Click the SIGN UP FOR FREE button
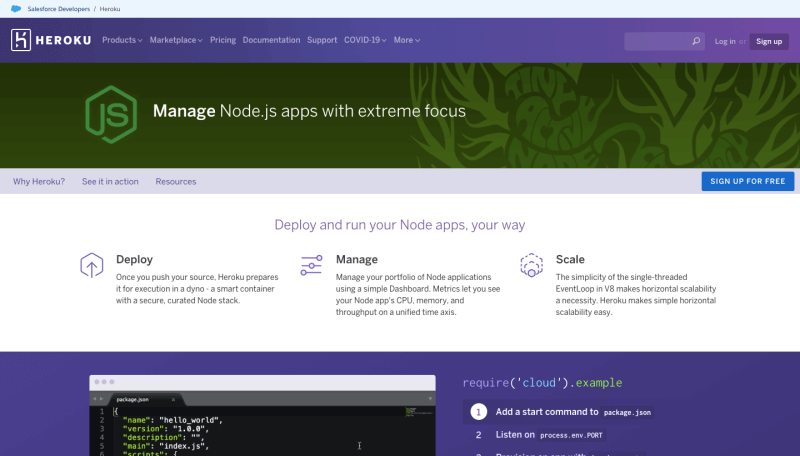 pyautogui.click(x=747, y=181)
